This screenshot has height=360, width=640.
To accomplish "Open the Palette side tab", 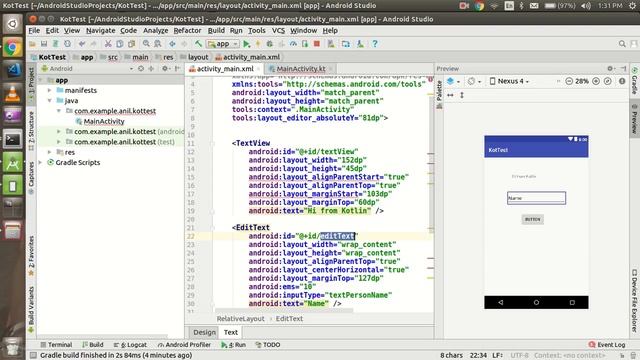I will 440,95.
